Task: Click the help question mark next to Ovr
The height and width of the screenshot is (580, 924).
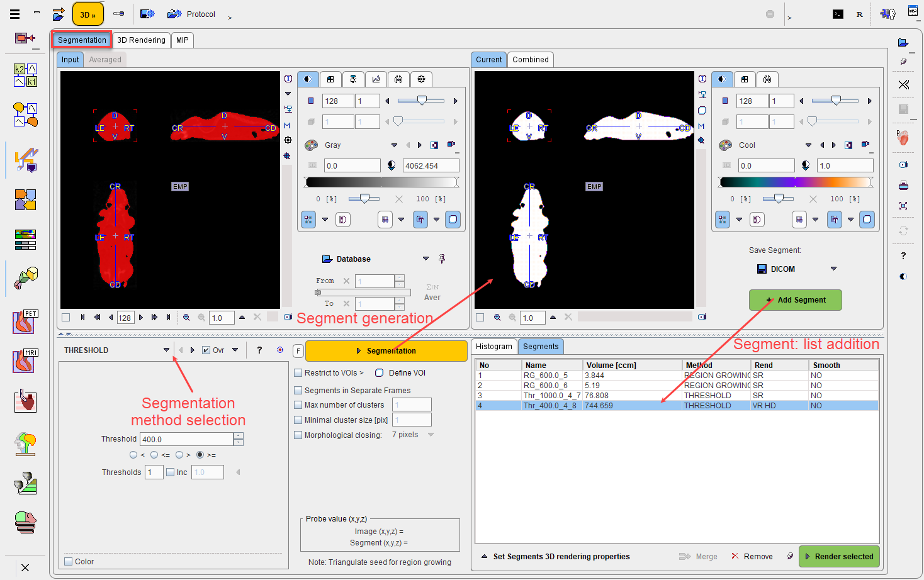Action: [x=259, y=350]
